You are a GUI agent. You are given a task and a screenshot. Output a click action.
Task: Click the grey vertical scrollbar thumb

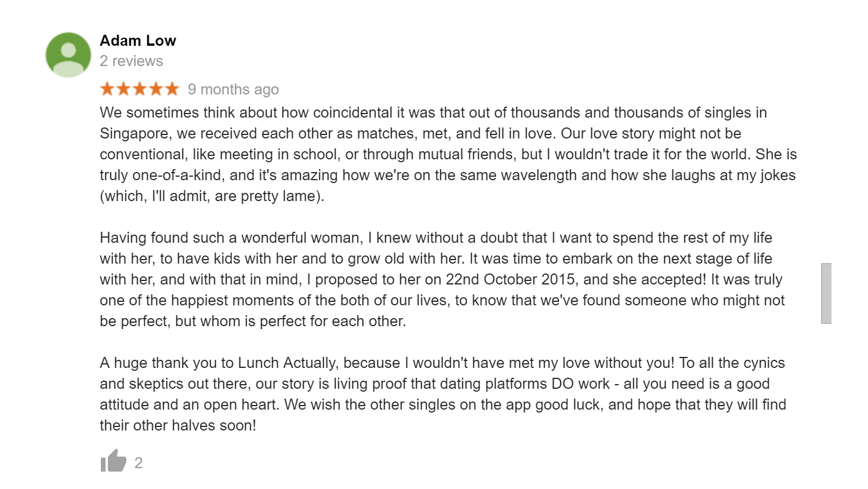(826, 293)
